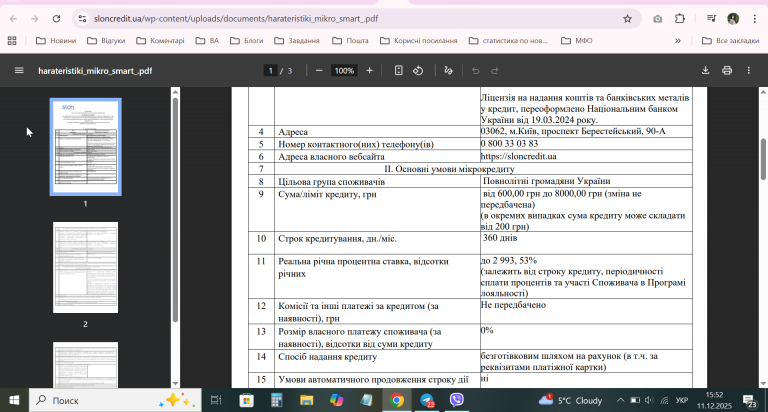The image size is (768, 412).
Task: Download the PDF file
Action: tap(705, 71)
